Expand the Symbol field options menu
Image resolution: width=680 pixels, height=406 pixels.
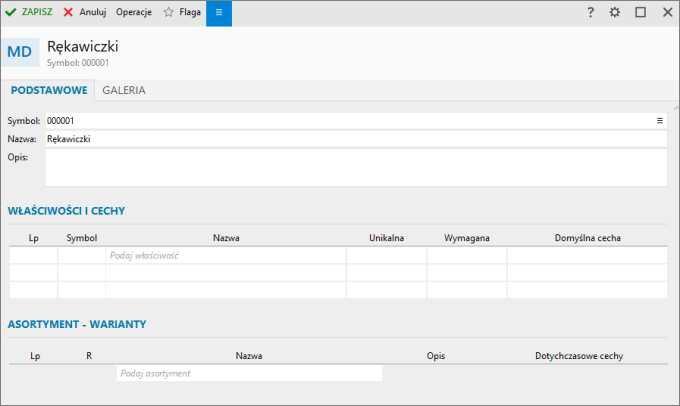click(660, 120)
